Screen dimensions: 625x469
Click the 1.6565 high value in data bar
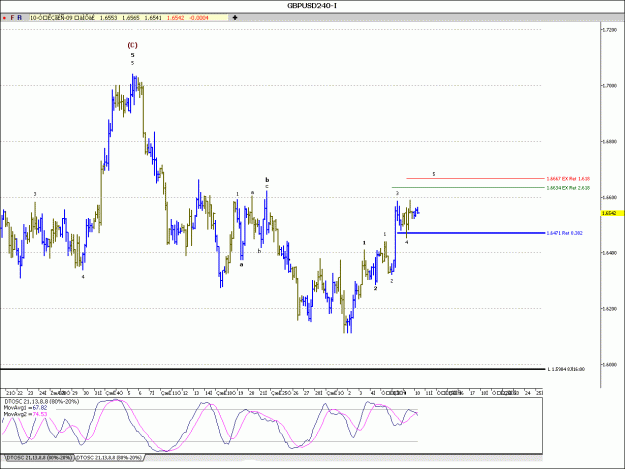pyautogui.click(x=130, y=18)
